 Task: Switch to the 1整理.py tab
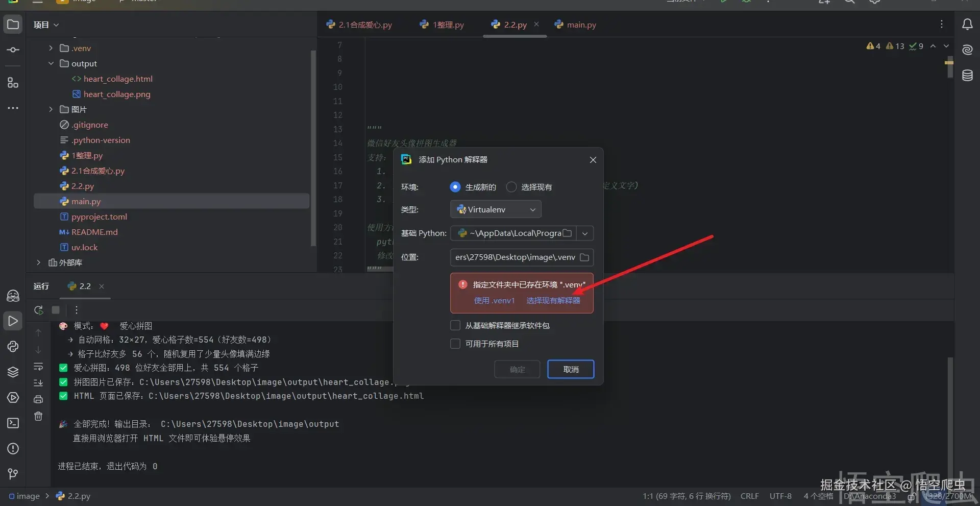pos(442,25)
